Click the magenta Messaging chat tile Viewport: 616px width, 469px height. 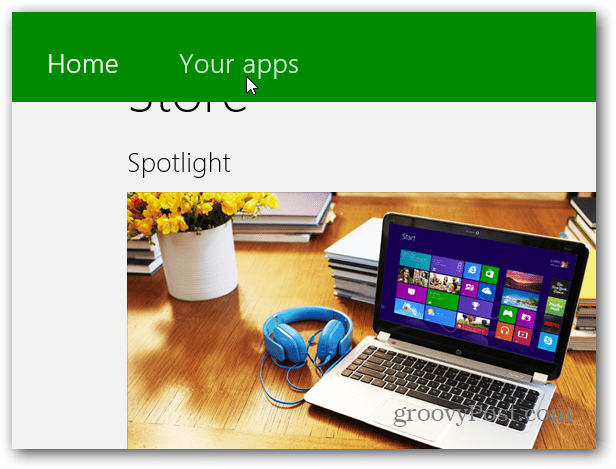(411, 292)
